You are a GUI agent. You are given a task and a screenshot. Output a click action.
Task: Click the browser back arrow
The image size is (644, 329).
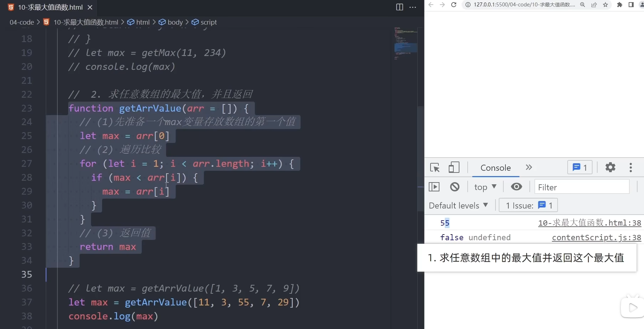point(431,5)
